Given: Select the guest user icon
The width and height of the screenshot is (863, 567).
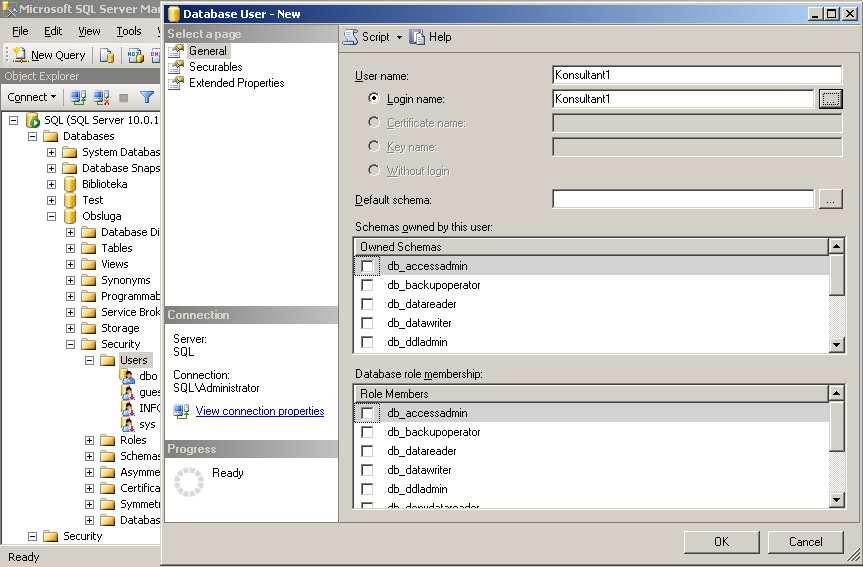Looking at the screenshot, I should click(128, 392).
